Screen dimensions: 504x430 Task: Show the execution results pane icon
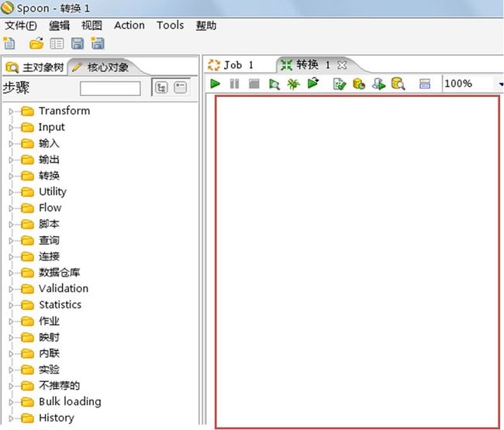click(425, 84)
